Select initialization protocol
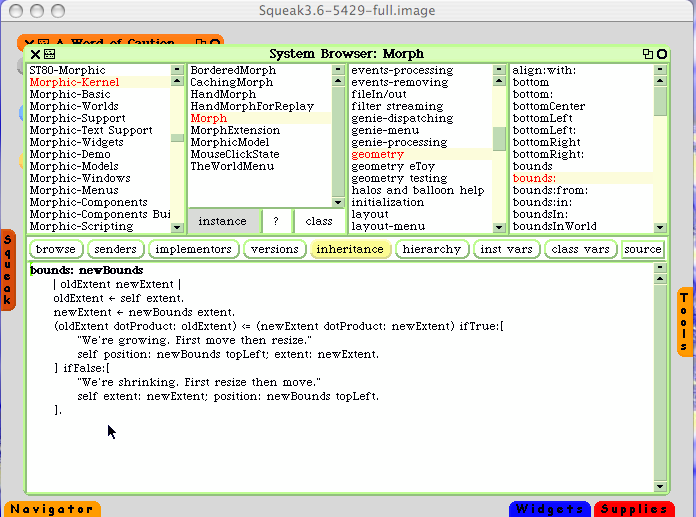The image size is (696, 517). [x=421, y=202]
